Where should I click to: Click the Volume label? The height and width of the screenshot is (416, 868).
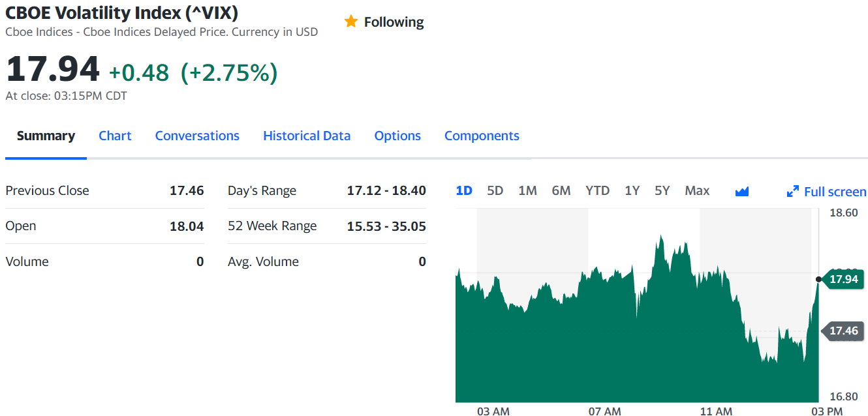[x=27, y=261]
